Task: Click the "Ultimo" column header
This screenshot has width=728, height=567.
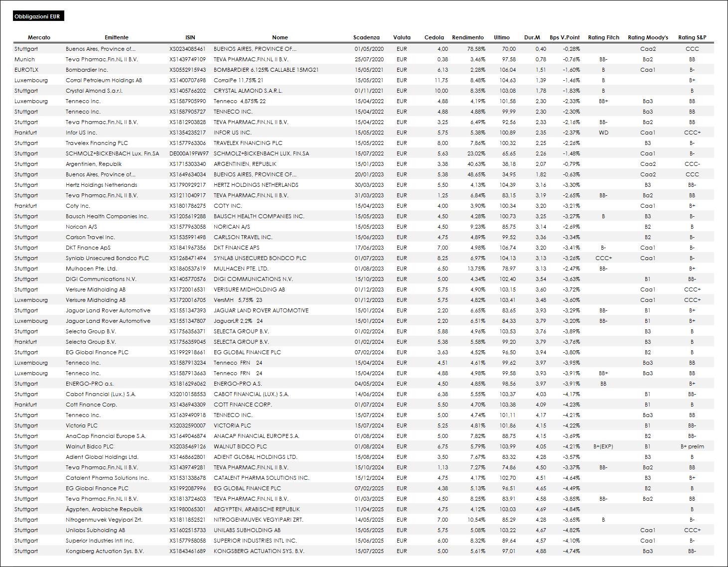Action: click(502, 37)
